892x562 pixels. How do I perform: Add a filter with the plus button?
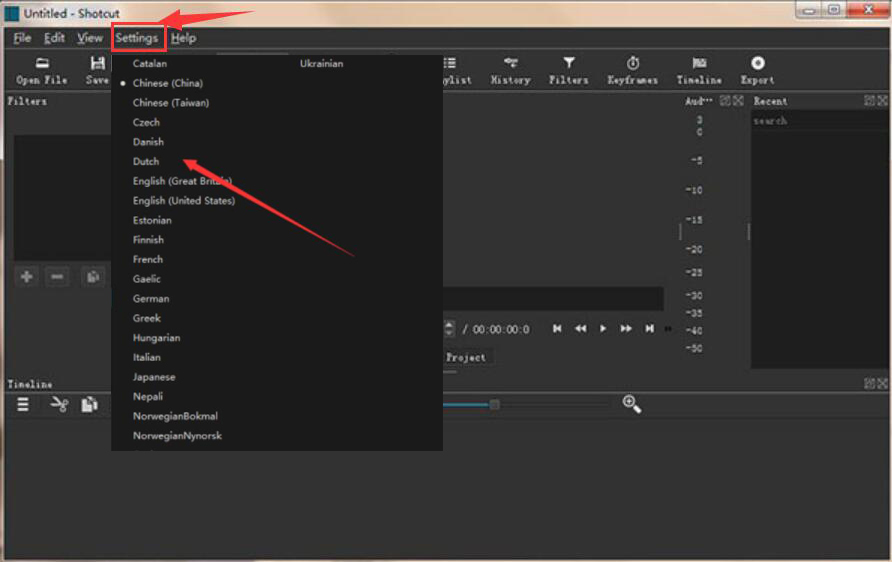[27, 277]
